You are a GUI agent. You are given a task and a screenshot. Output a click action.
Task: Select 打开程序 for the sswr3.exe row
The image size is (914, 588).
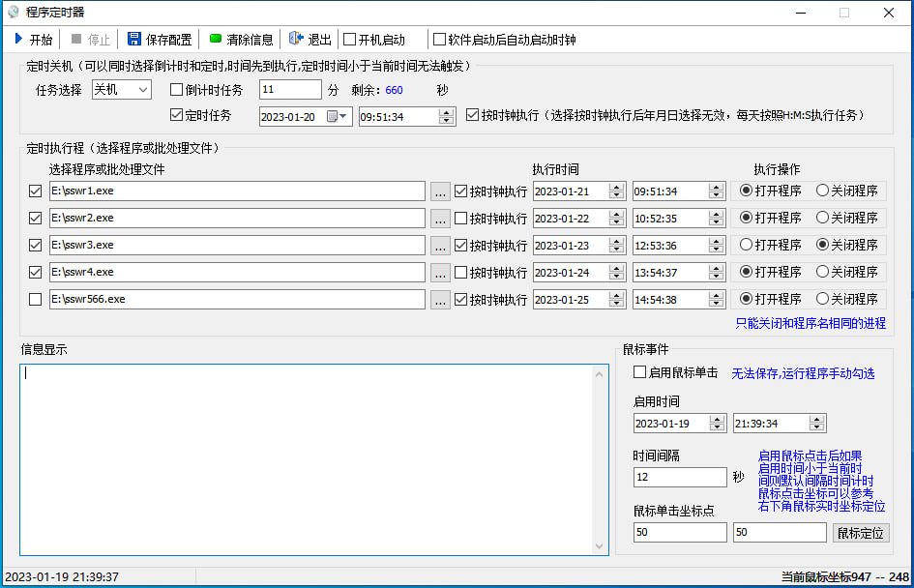click(747, 245)
